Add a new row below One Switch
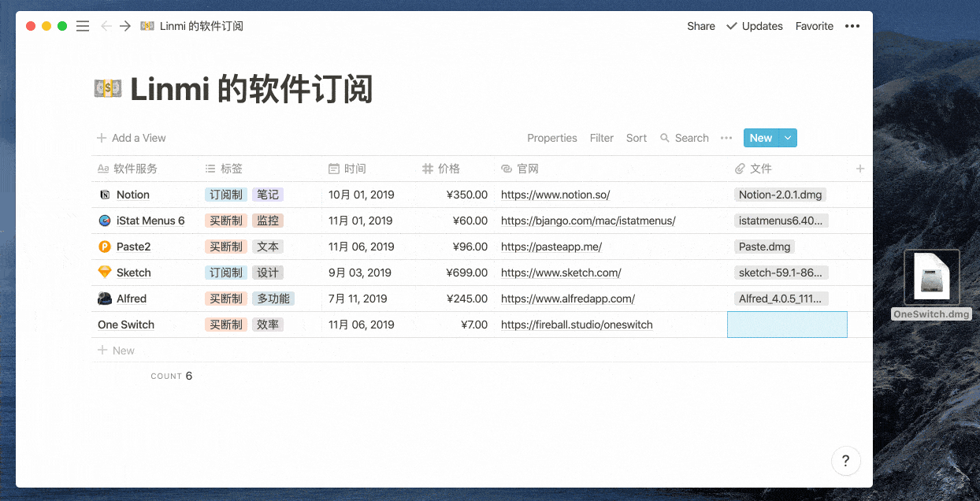Image resolution: width=980 pixels, height=501 pixels. [116, 351]
